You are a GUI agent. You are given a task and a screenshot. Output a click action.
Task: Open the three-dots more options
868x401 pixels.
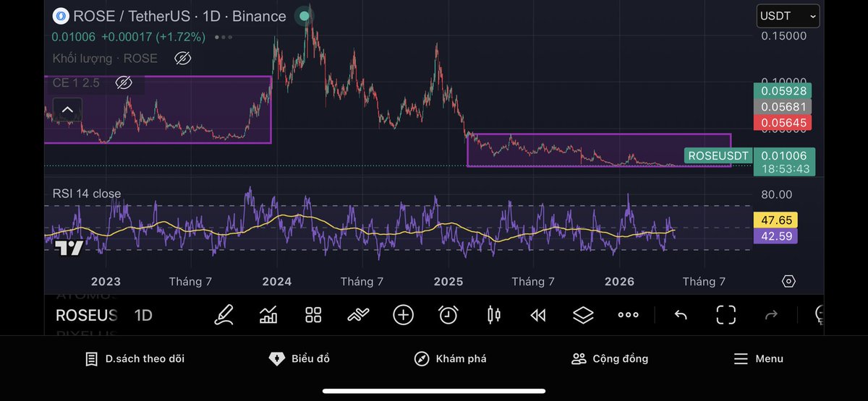[x=628, y=315]
